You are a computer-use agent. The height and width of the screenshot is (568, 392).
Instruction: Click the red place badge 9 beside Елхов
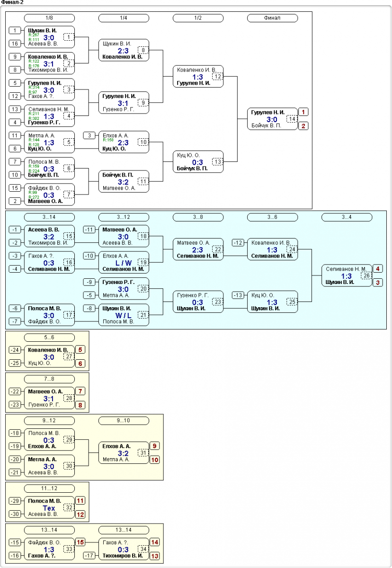[x=155, y=446]
